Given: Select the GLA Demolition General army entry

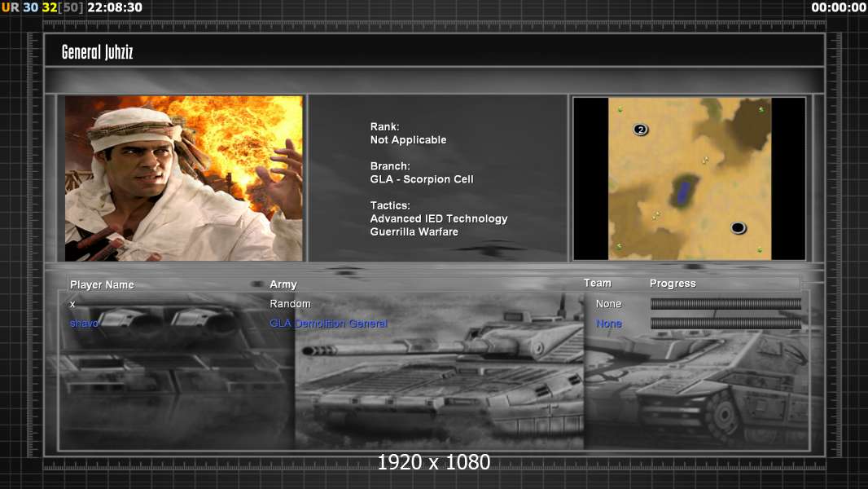Looking at the screenshot, I should [x=328, y=324].
